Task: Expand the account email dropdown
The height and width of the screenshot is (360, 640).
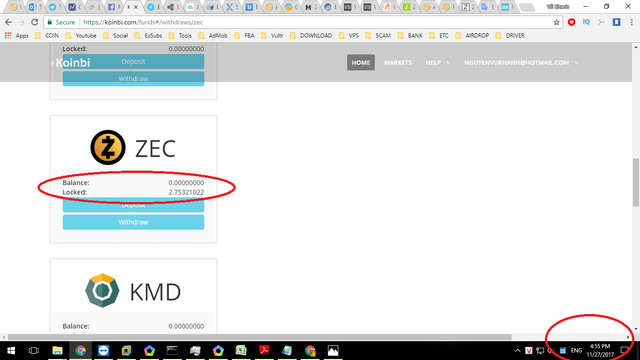Action: pos(521,62)
